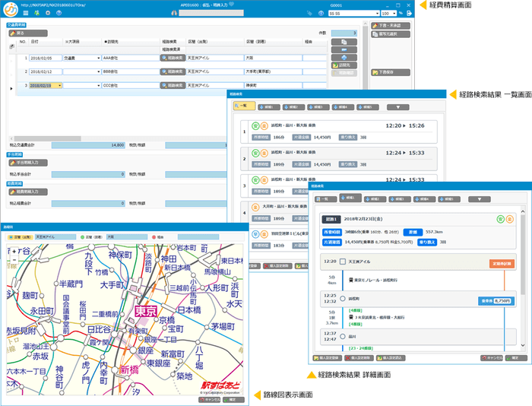This screenshot has width=532, height=406.
Task: Open the hamburger menu in top toolbar
Action: coord(27,13)
